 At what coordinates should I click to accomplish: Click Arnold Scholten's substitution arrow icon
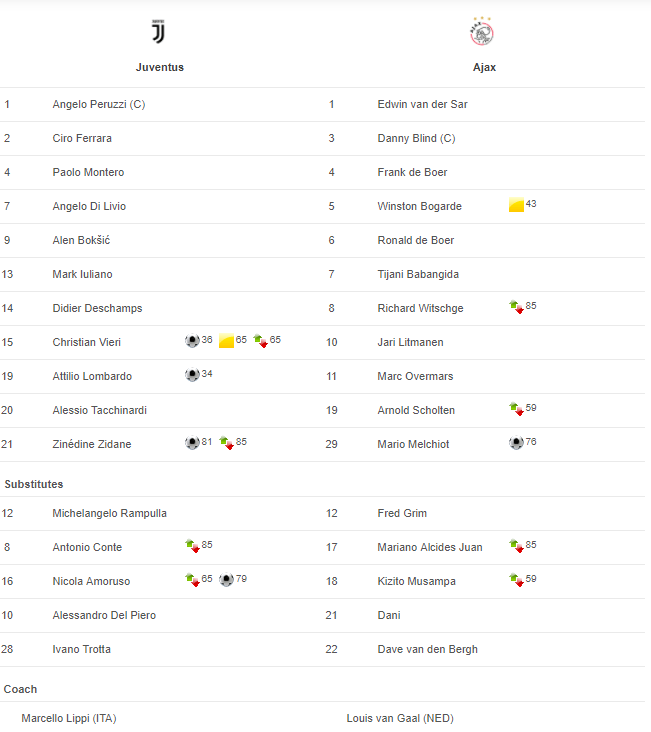pos(516,409)
